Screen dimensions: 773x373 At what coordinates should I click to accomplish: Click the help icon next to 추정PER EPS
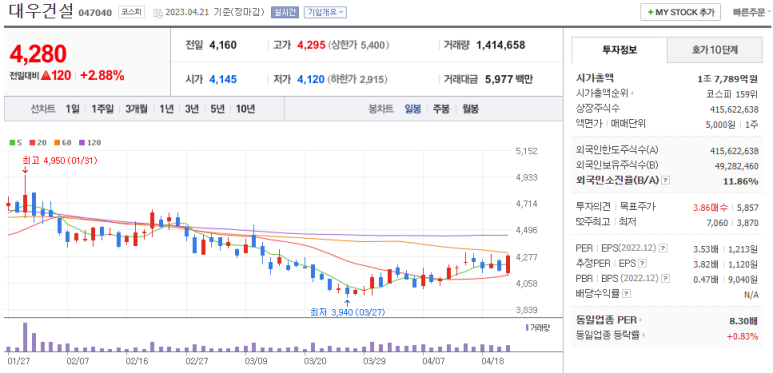pyautogui.click(x=643, y=264)
